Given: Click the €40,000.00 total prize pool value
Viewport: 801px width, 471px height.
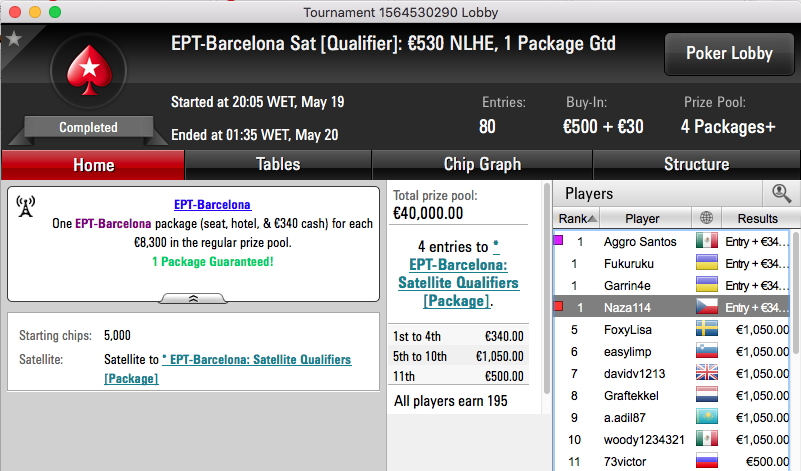Looking at the screenshot, I should 428,213.
